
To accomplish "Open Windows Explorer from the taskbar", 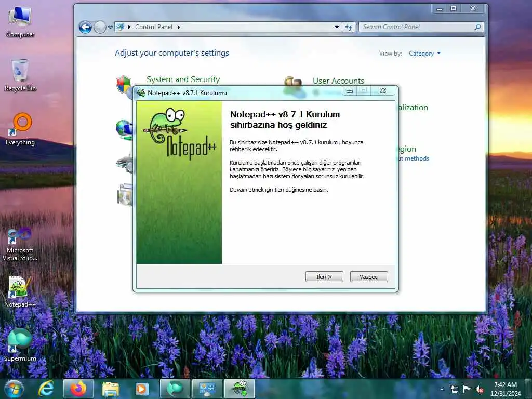I will click(x=111, y=389).
